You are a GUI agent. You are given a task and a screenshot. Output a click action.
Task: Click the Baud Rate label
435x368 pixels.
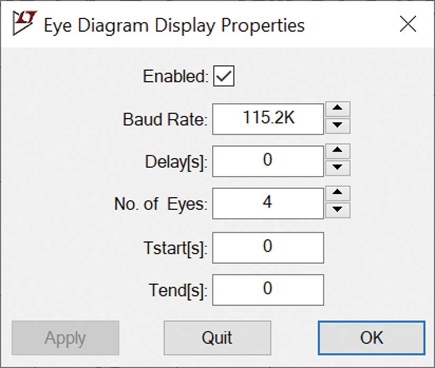(x=165, y=119)
